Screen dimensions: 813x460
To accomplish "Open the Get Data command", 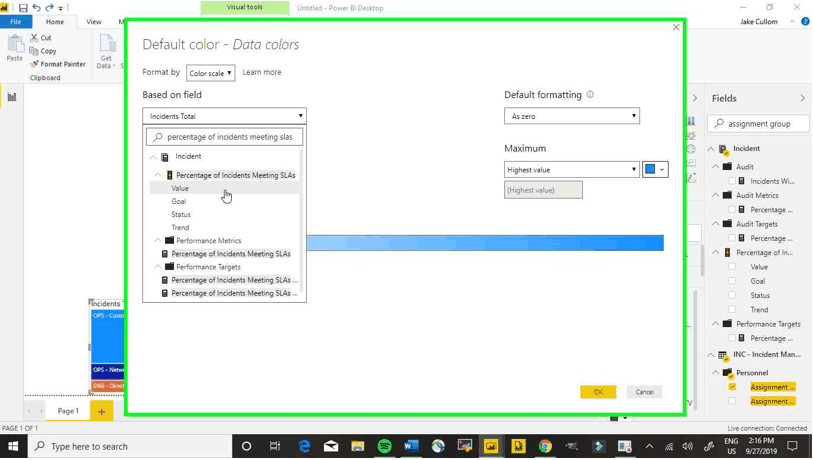I will pyautogui.click(x=106, y=51).
